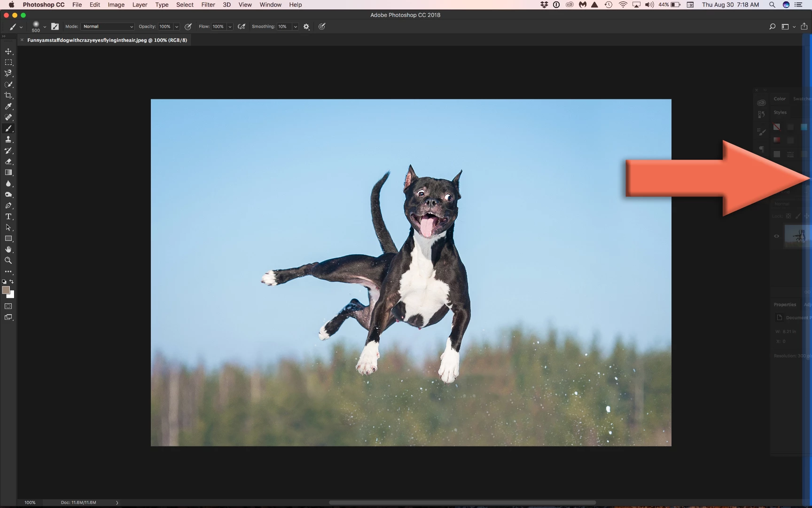Toggle pressure for brush size
This screenshot has width=812, height=508.
point(322,27)
